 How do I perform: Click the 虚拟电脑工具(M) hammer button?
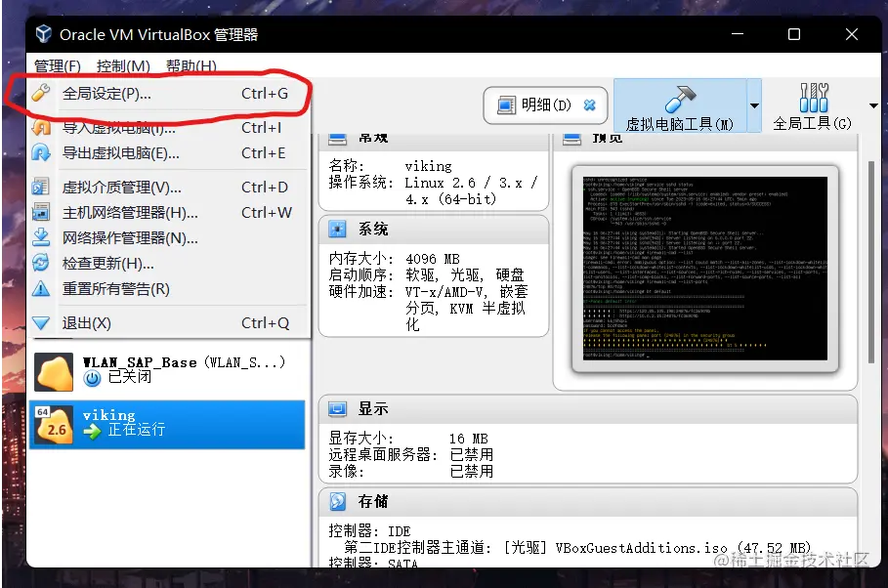680,105
